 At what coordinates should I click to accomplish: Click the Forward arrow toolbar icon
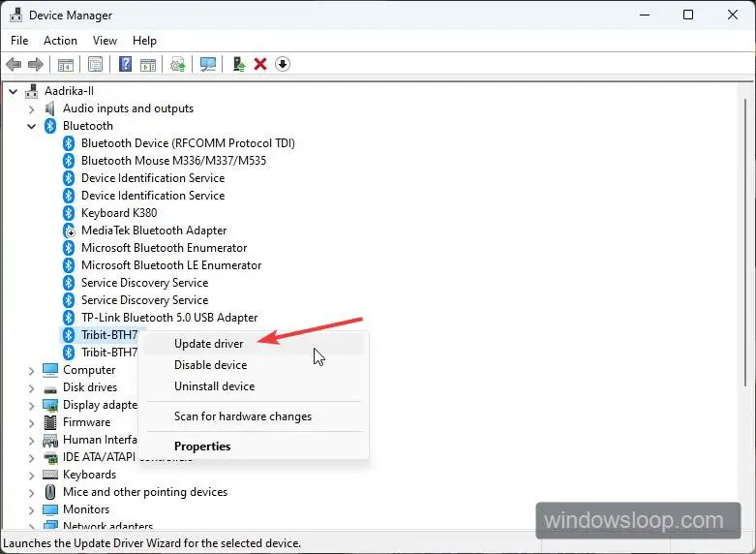pos(36,64)
